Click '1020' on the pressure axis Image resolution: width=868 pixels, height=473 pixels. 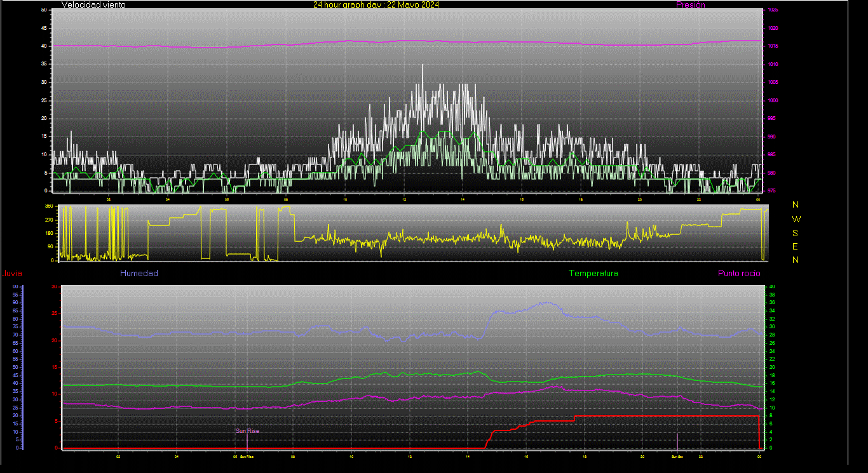773,29
